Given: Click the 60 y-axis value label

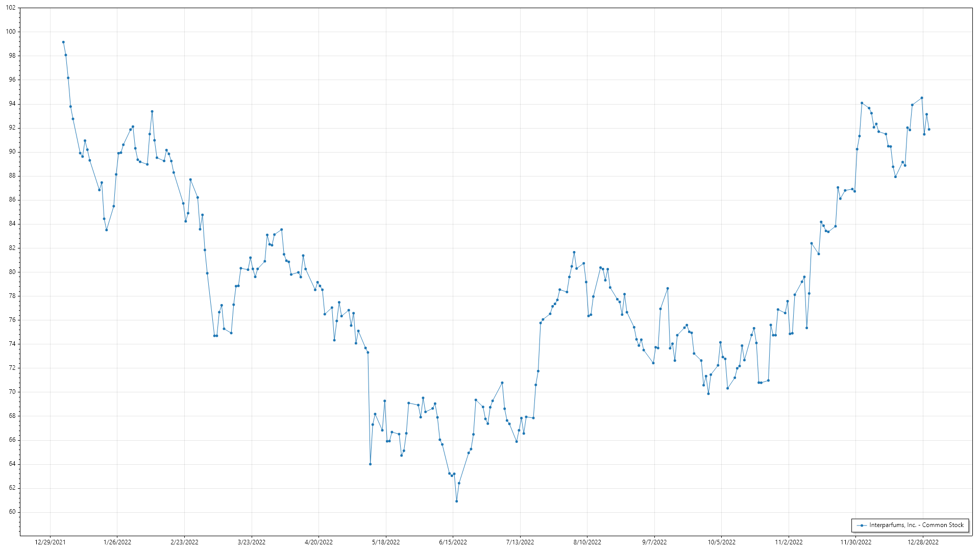Looking at the screenshot, I should click(12, 512).
